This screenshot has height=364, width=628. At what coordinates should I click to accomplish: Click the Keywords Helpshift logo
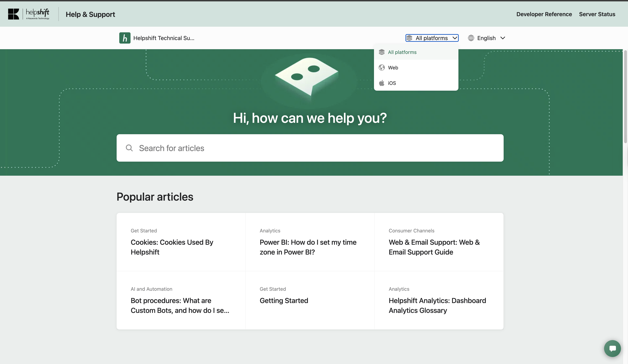29,14
